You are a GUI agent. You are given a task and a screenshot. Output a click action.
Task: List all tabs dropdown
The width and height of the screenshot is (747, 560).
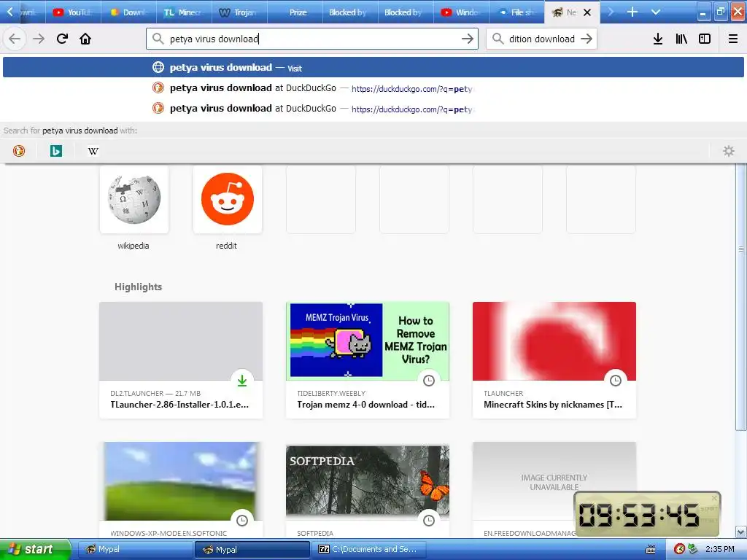(x=656, y=12)
